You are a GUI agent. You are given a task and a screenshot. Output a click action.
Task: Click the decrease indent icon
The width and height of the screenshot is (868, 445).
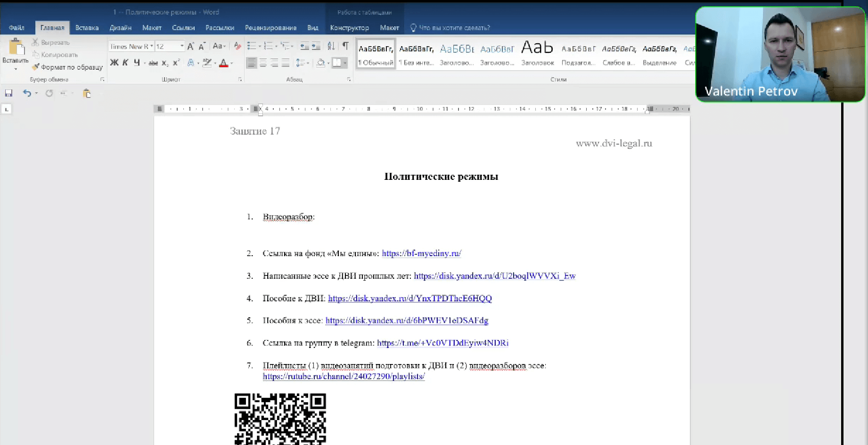pos(305,46)
